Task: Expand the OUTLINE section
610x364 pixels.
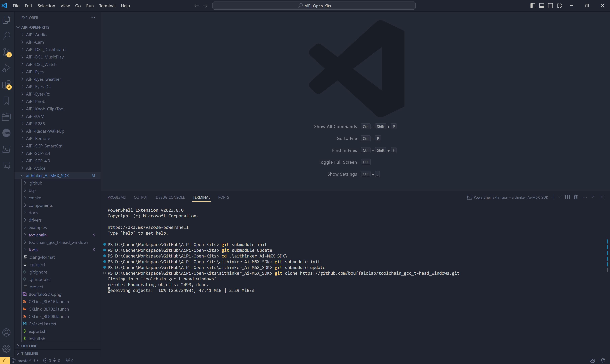Action: 58,346
